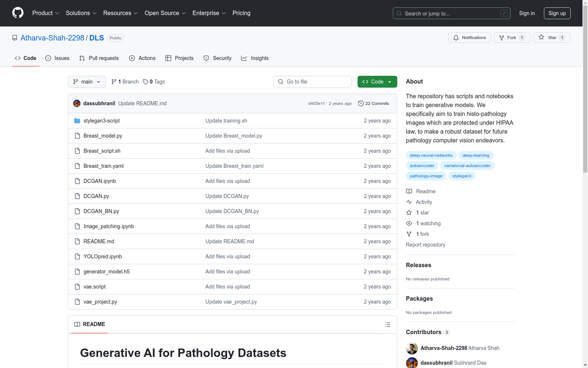Viewport: 588px width, 368px height.
Task: Click the Go to file input
Action: [312, 82]
